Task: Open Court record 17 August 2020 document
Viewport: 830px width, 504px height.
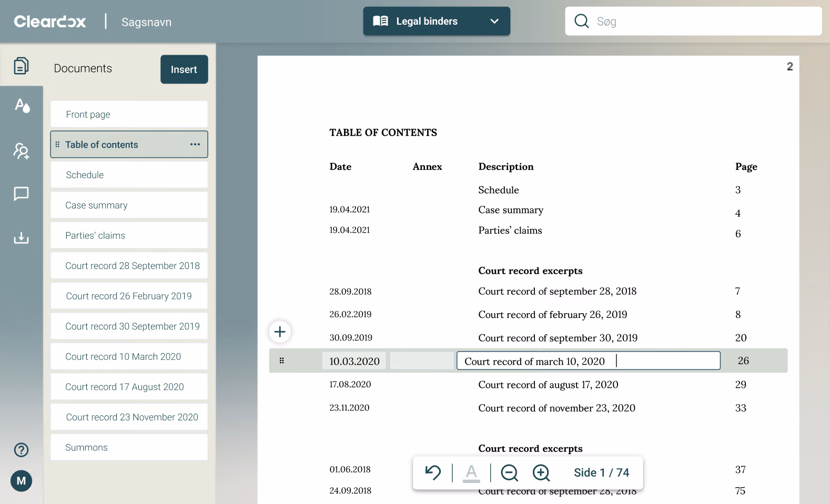Action: pyautogui.click(x=129, y=386)
